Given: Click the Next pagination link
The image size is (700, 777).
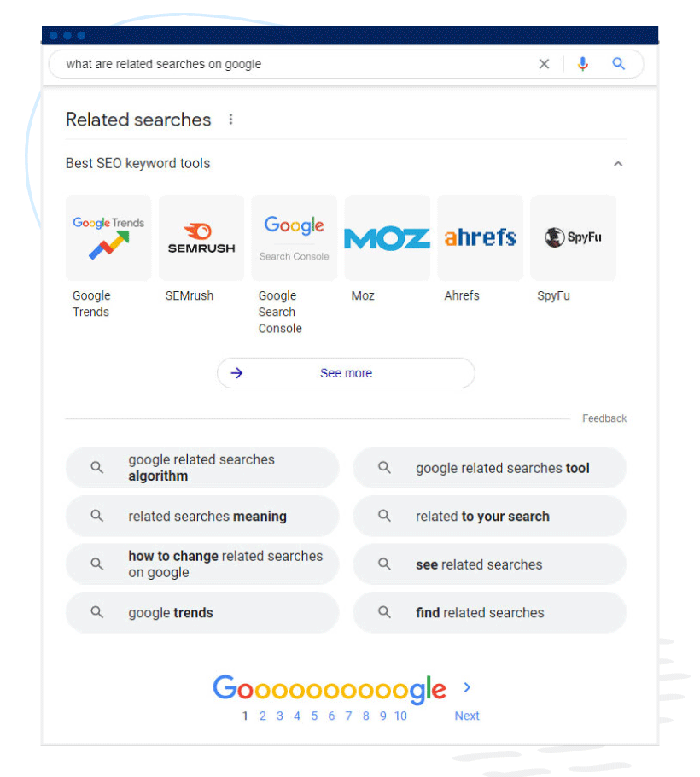Looking at the screenshot, I should [467, 716].
